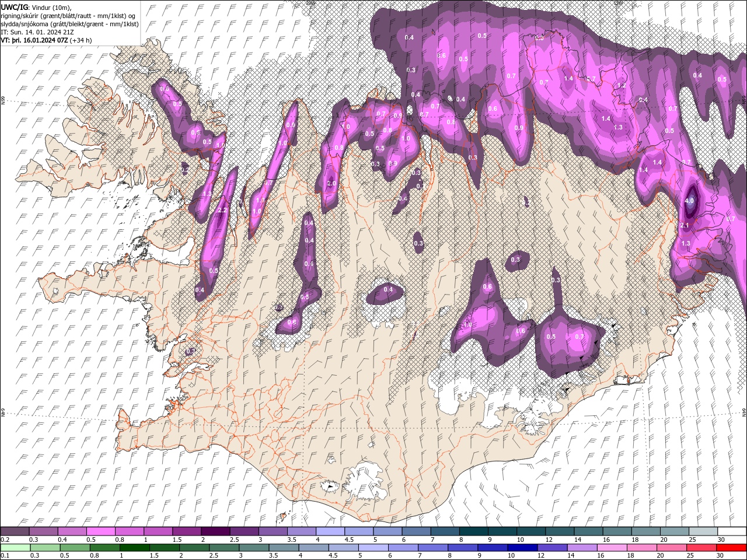Pick the lavender 4–4.5 snow legend swatch

click(329, 531)
